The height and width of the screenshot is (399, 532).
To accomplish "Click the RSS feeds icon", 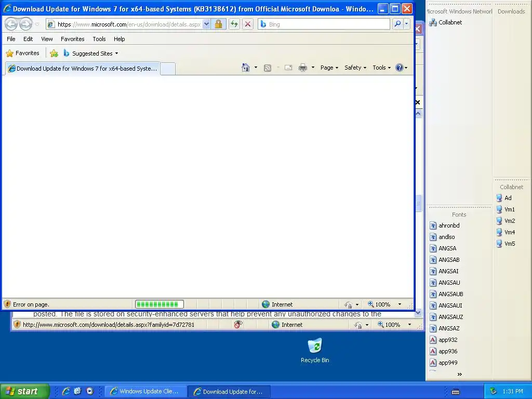I will pos(268,68).
